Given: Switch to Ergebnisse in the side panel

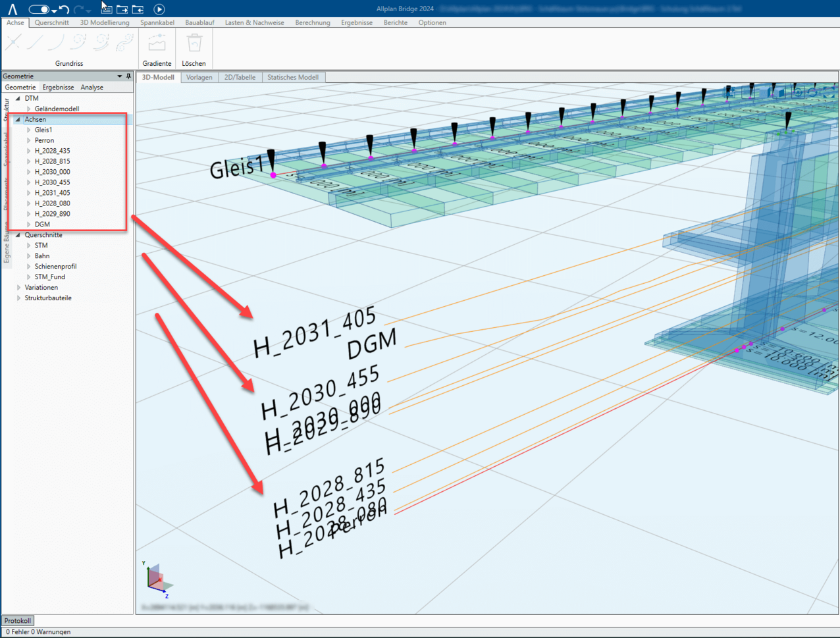Looking at the screenshot, I should click(58, 87).
